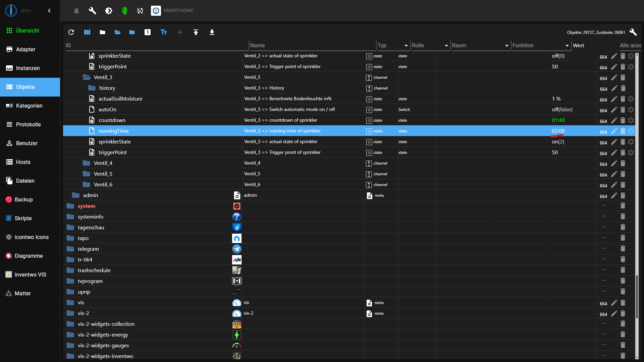Screen dimensions: 644x362
Task: Click download objects arrow icon
Action: (212, 32)
